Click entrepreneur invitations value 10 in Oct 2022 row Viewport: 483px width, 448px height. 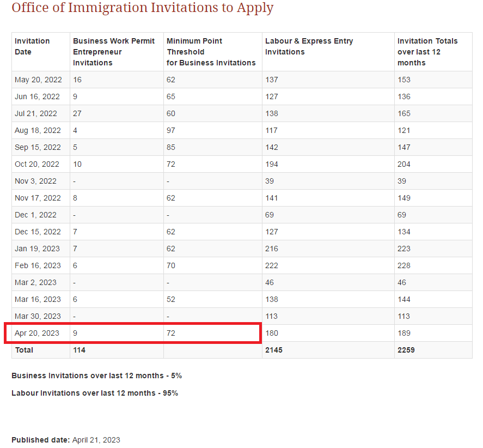point(77,165)
